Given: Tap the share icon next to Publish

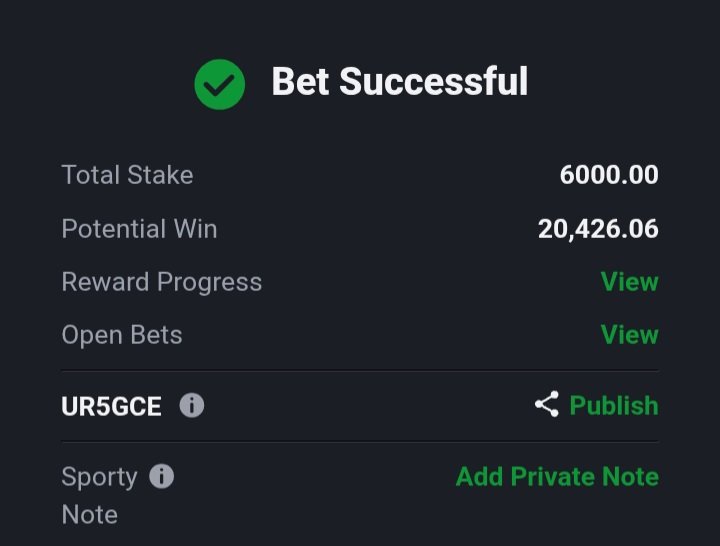Looking at the screenshot, I should 547,404.
